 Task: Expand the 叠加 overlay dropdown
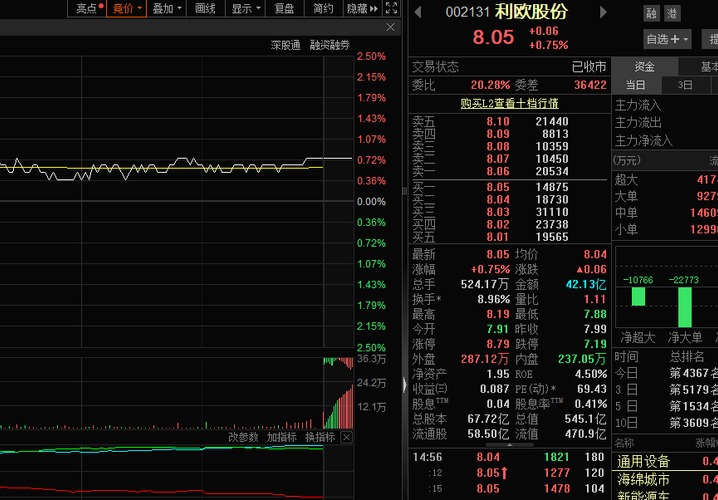click(x=167, y=8)
